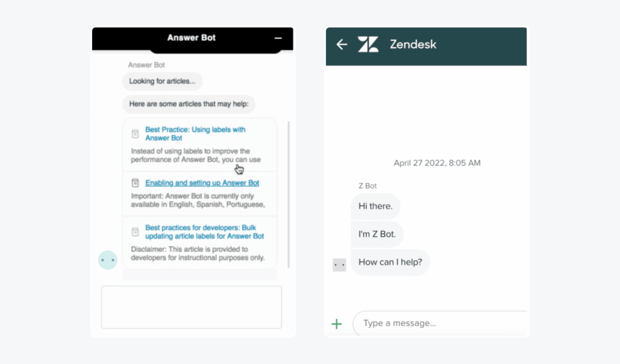Focus the 'Type a message...' field
This screenshot has height=364, width=620.
[439, 324]
